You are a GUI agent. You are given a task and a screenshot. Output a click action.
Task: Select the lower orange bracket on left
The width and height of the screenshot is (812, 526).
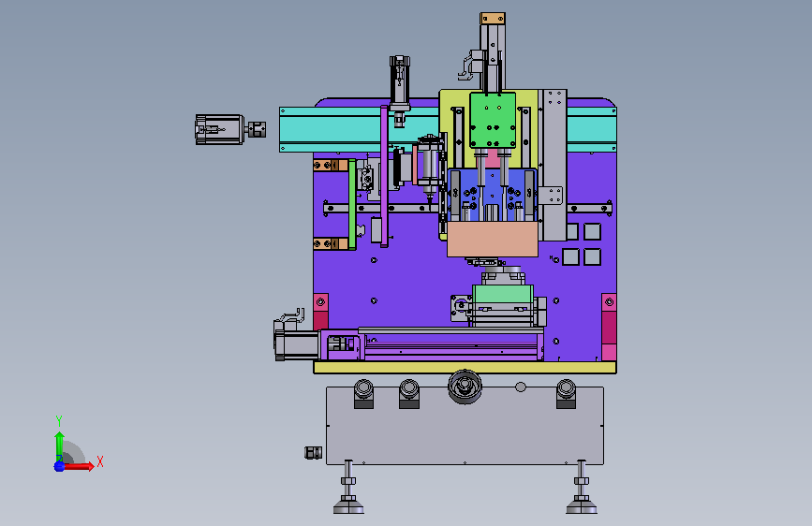pos(331,244)
